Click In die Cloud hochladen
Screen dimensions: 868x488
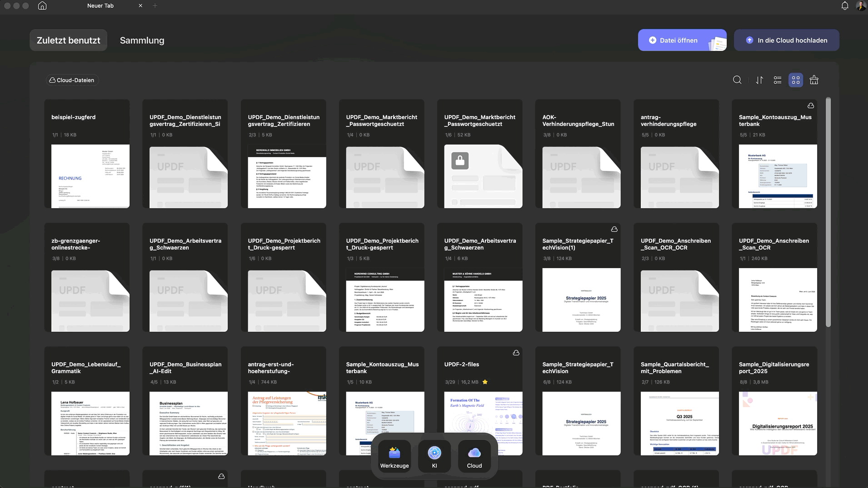(787, 40)
